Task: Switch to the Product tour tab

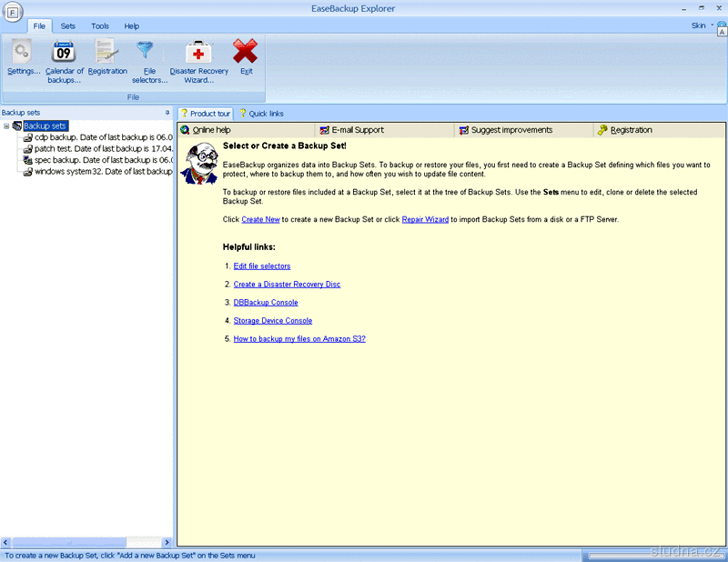Action: [x=206, y=114]
